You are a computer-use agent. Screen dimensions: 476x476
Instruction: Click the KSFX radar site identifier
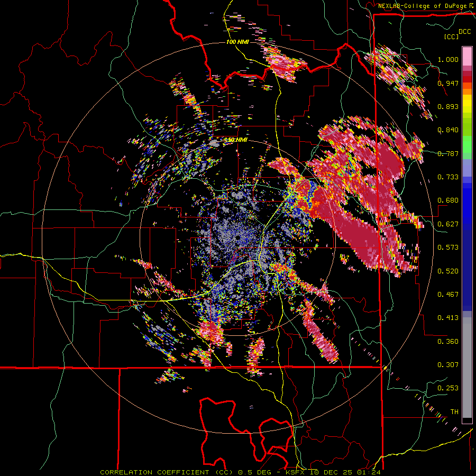296,472
